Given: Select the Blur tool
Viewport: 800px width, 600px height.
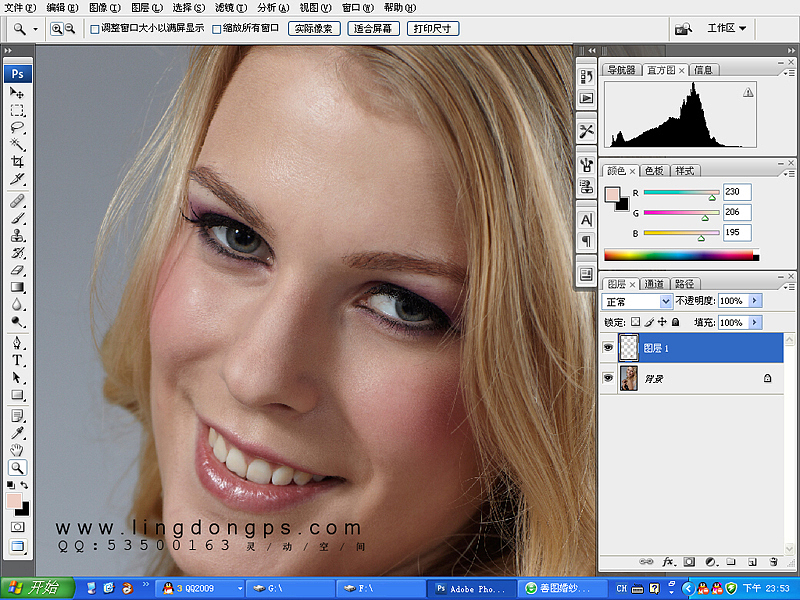Looking at the screenshot, I should point(17,305).
